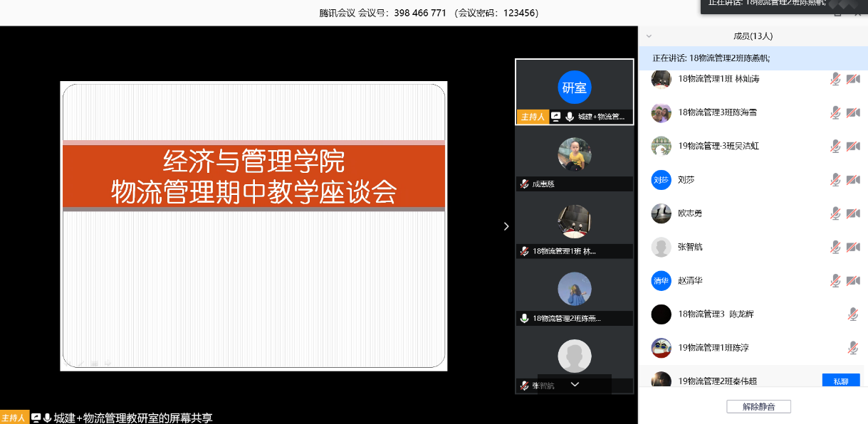Toggle mic for 19物流管理1班陈淳
This screenshot has height=424, width=868.
click(852, 347)
